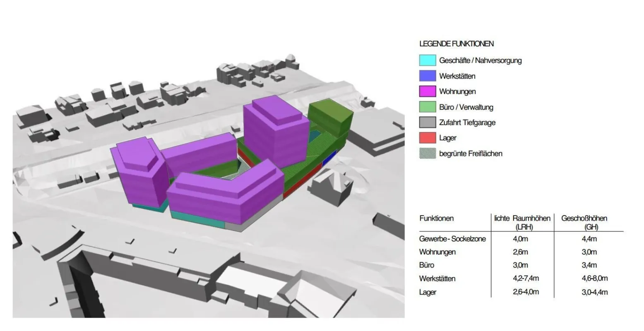The height and width of the screenshot is (331, 644).
Task: Click the LEGENDE FUNKTIONEN heading
Action: [457, 43]
